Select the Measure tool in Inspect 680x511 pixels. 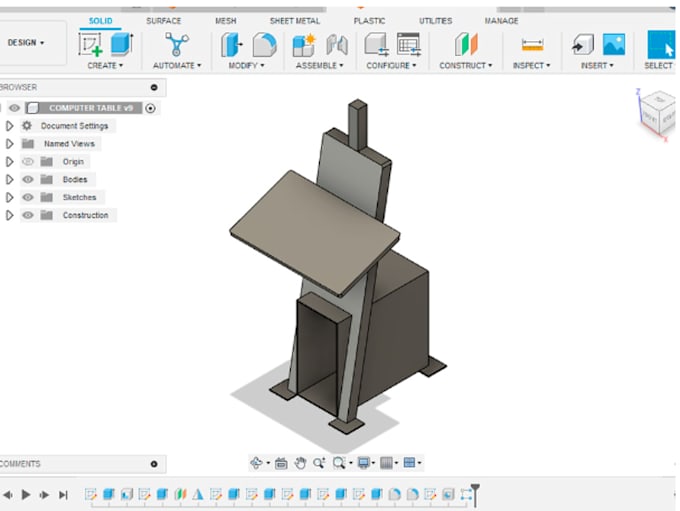(532, 45)
